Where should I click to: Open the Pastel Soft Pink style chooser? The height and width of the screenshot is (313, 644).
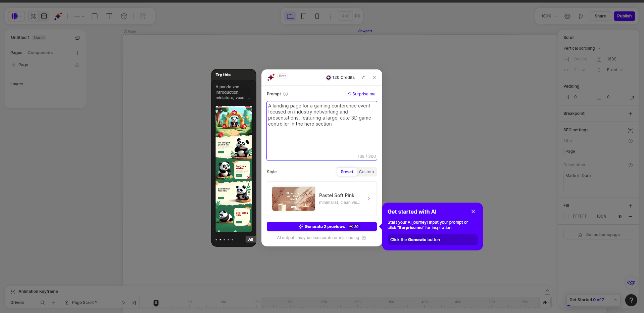pyautogui.click(x=322, y=199)
